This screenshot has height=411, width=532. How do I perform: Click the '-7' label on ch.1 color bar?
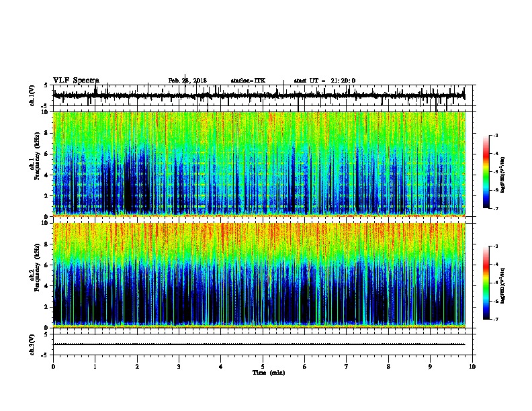[x=496, y=208]
